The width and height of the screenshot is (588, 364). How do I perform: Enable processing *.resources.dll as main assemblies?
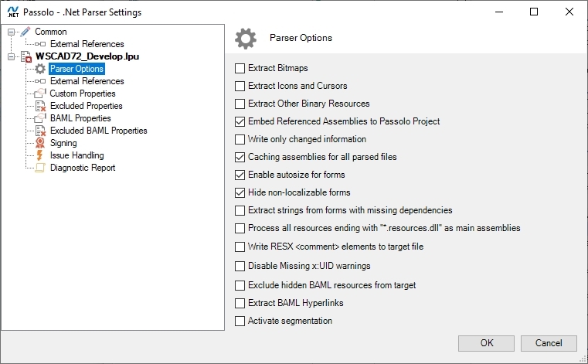[240, 228]
